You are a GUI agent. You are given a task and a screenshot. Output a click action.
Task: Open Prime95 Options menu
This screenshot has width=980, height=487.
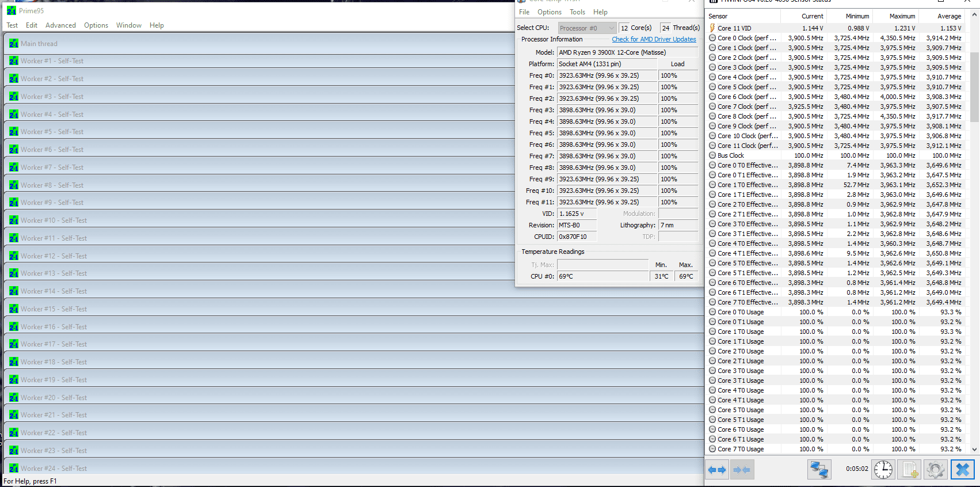(x=96, y=25)
